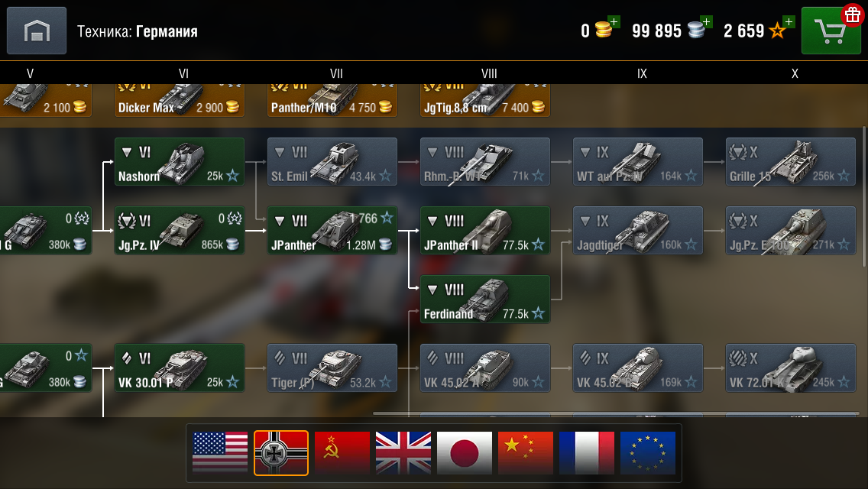This screenshot has width=868, height=489.
Task: Switch to the France flag nation
Action: tap(587, 452)
